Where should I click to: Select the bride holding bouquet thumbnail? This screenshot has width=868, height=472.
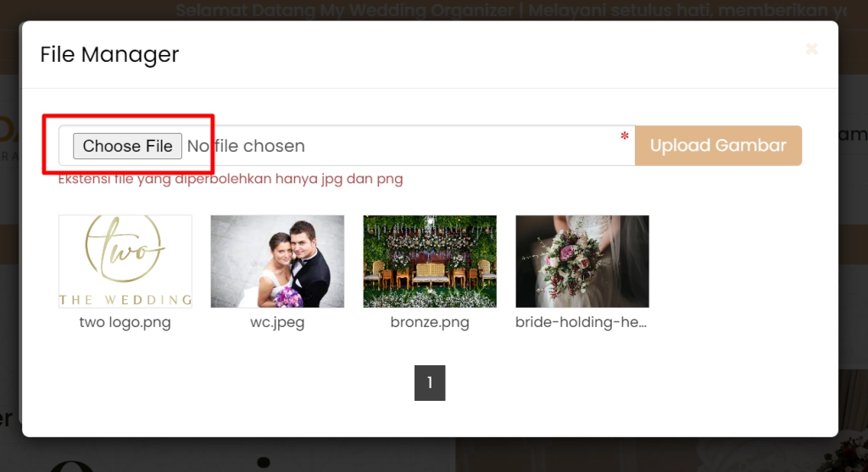(582, 261)
